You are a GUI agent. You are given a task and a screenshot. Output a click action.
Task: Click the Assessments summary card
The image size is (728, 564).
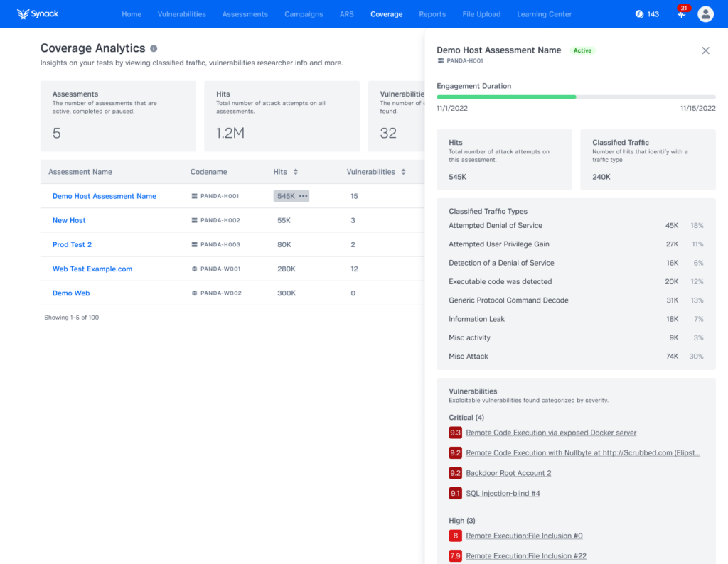(118, 116)
